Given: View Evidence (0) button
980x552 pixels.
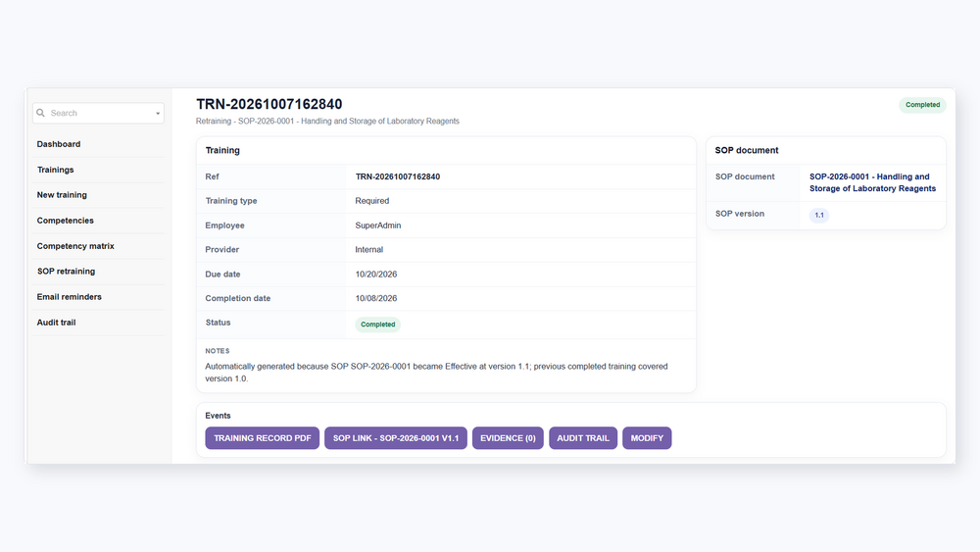Looking at the screenshot, I should (x=508, y=438).
